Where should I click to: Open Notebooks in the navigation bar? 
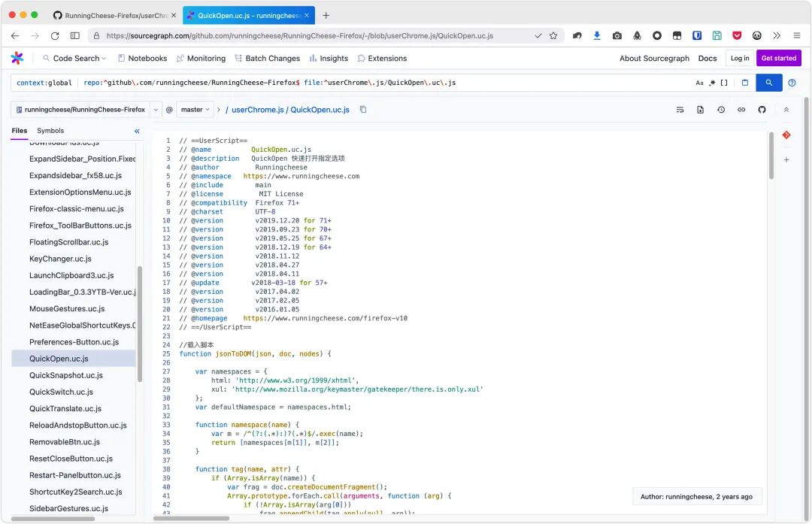[142, 59]
